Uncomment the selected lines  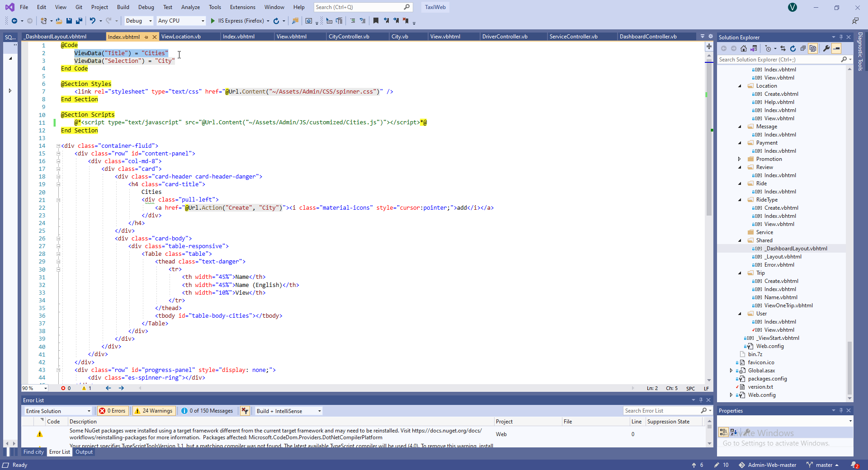click(x=363, y=21)
